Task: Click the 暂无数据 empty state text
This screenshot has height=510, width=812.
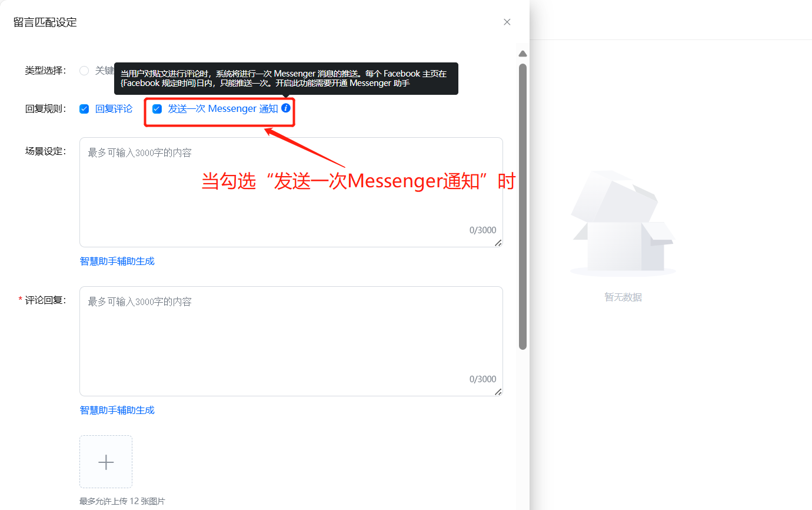Action: point(623,297)
